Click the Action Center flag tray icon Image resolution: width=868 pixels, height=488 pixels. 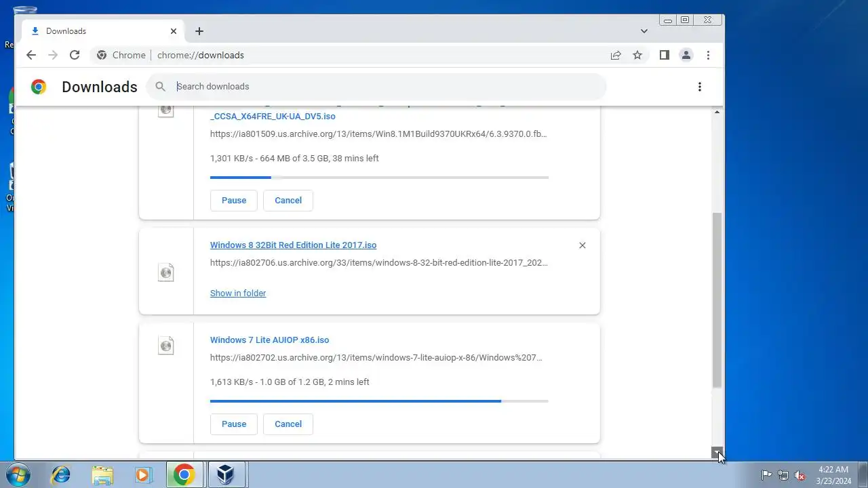pyautogui.click(x=767, y=475)
